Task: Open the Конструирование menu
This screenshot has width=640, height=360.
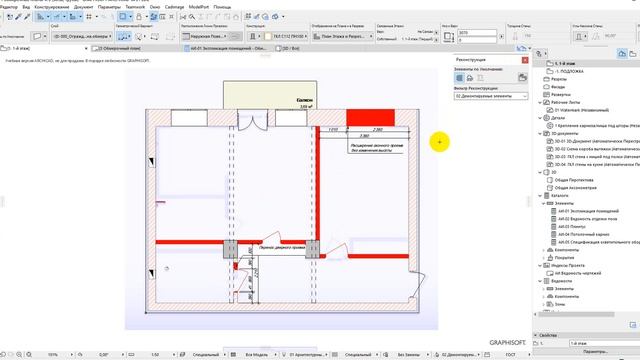Action: point(52,7)
